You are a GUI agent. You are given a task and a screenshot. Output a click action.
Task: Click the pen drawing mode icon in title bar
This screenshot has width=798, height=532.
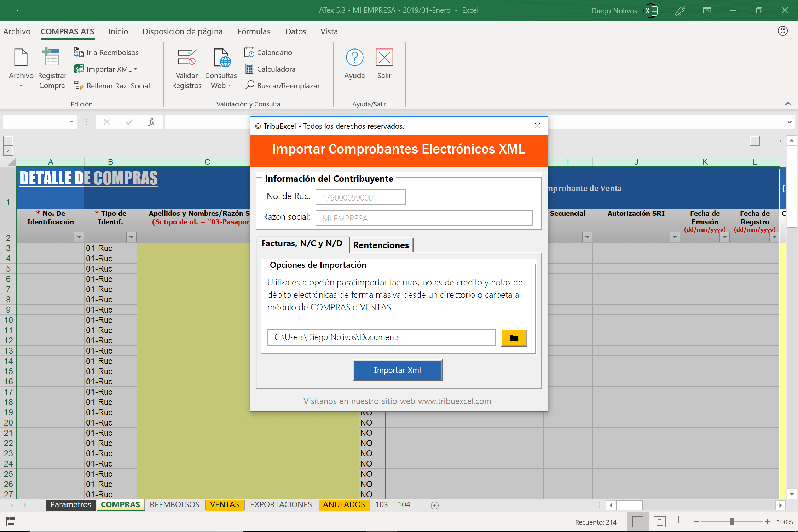[680, 11]
